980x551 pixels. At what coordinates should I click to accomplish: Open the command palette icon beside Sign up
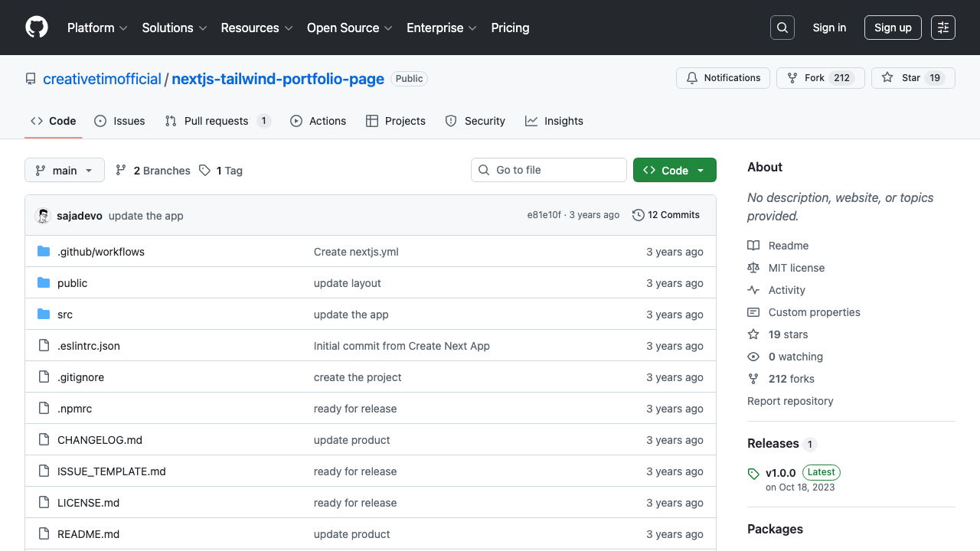pyautogui.click(x=942, y=28)
